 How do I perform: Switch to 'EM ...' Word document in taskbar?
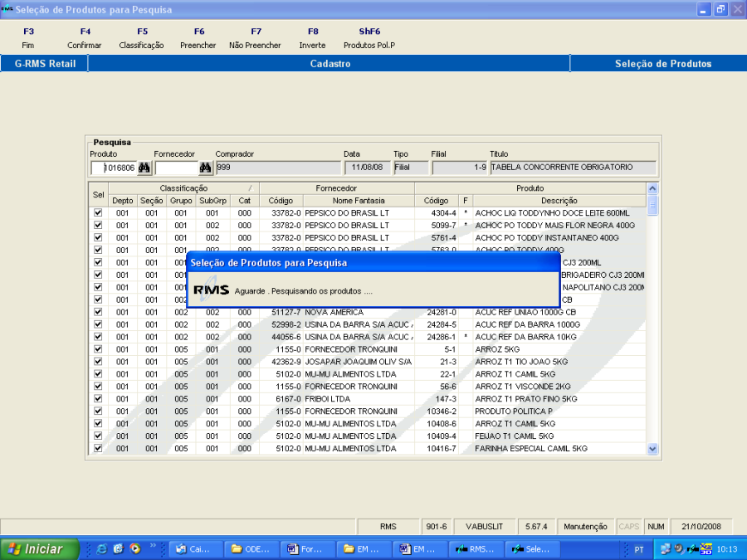[419, 549]
